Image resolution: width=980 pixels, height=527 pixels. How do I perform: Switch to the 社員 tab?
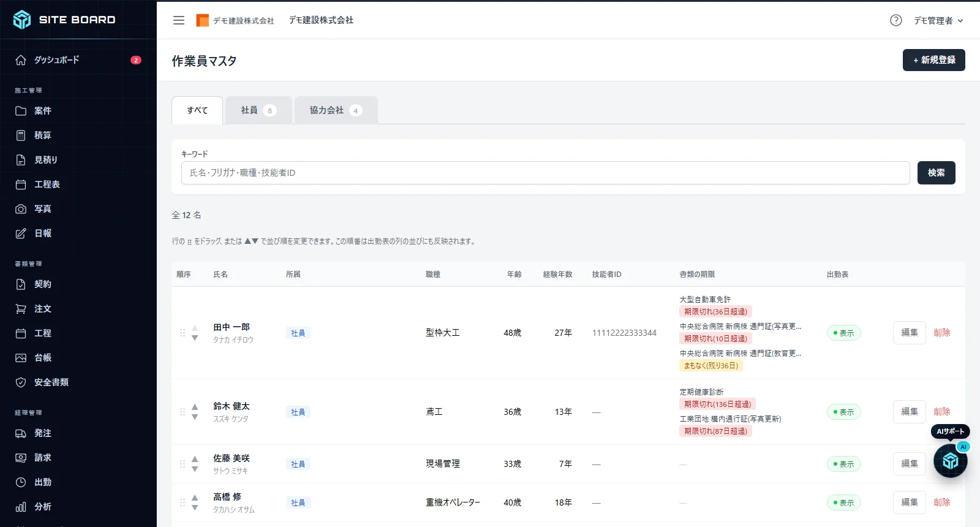[258, 110]
